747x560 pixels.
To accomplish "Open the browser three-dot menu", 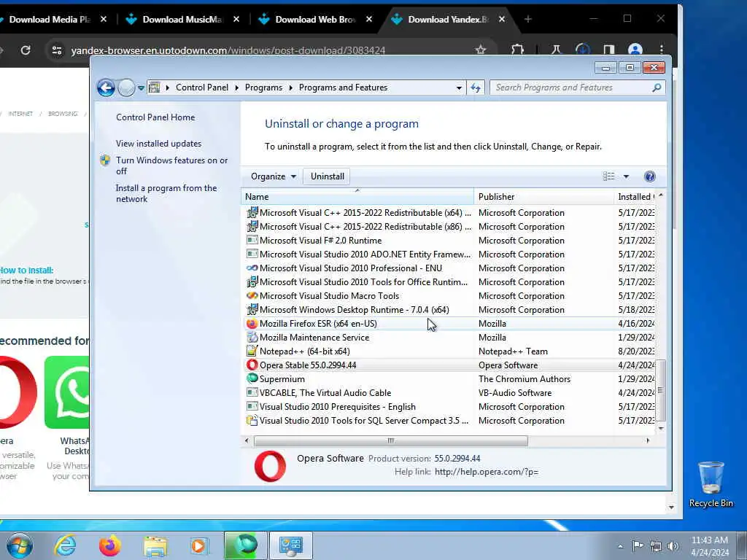I will pyautogui.click(x=661, y=50).
